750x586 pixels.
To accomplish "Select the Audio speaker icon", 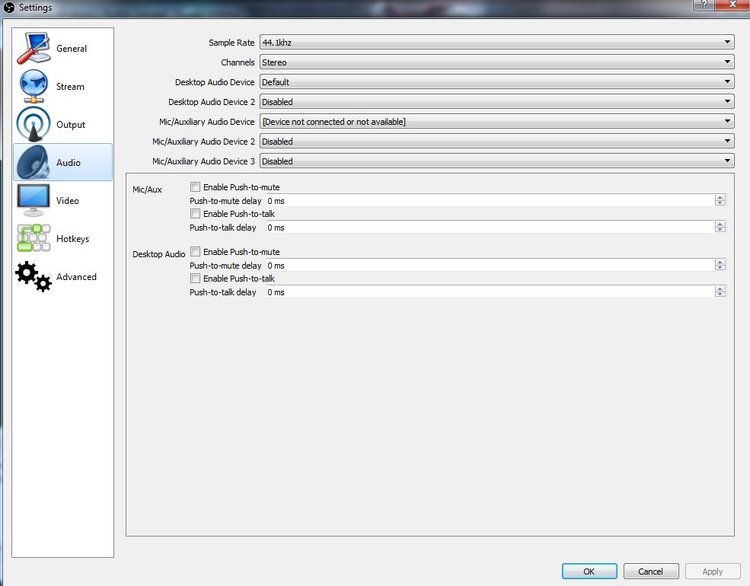I will pyautogui.click(x=33, y=162).
